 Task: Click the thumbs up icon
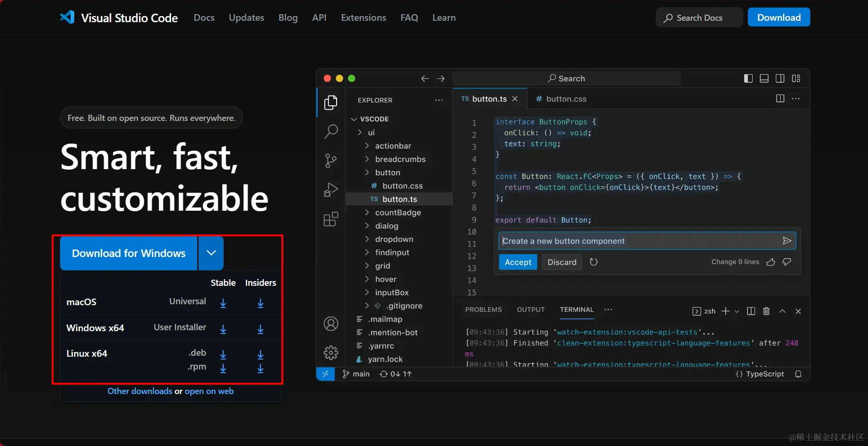(771, 262)
